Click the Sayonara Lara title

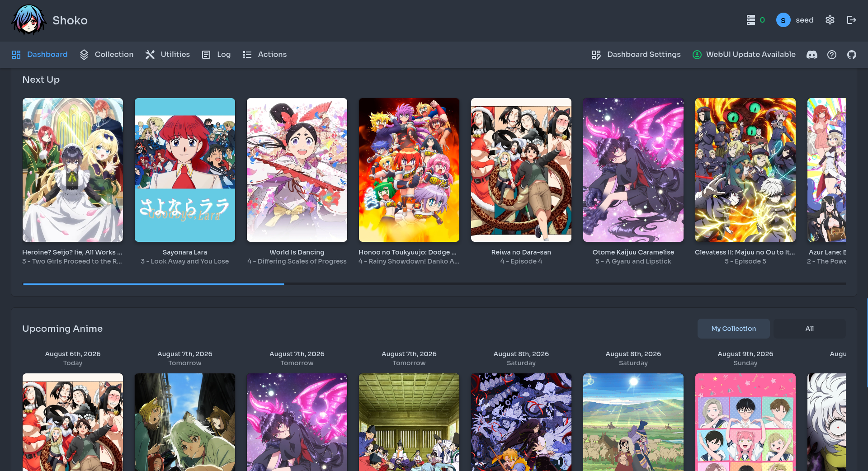coord(185,252)
